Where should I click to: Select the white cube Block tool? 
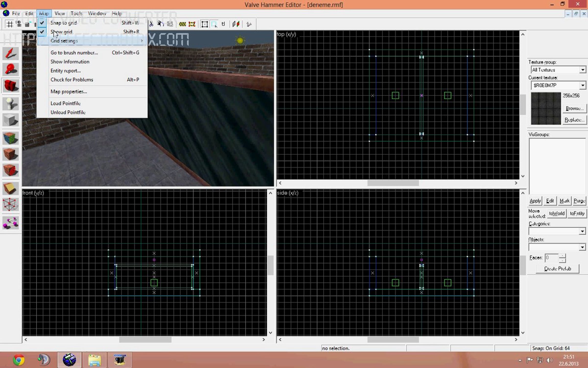pyautogui.click(x=11, y=120)
